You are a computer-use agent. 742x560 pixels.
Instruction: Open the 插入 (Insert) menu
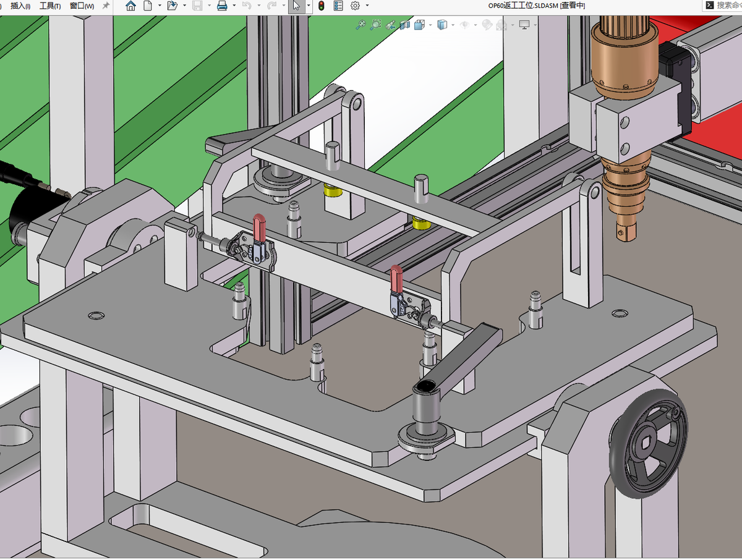pos(20,6)
